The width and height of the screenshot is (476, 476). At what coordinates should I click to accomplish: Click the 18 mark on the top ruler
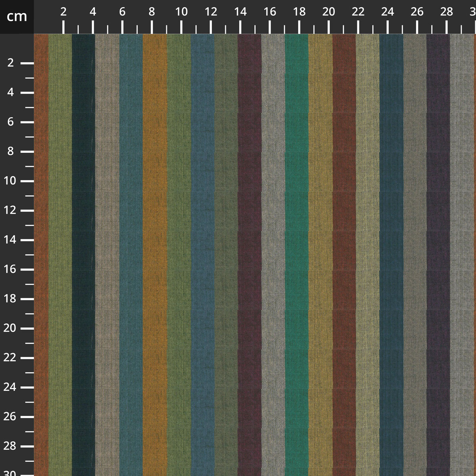point(299,13)
